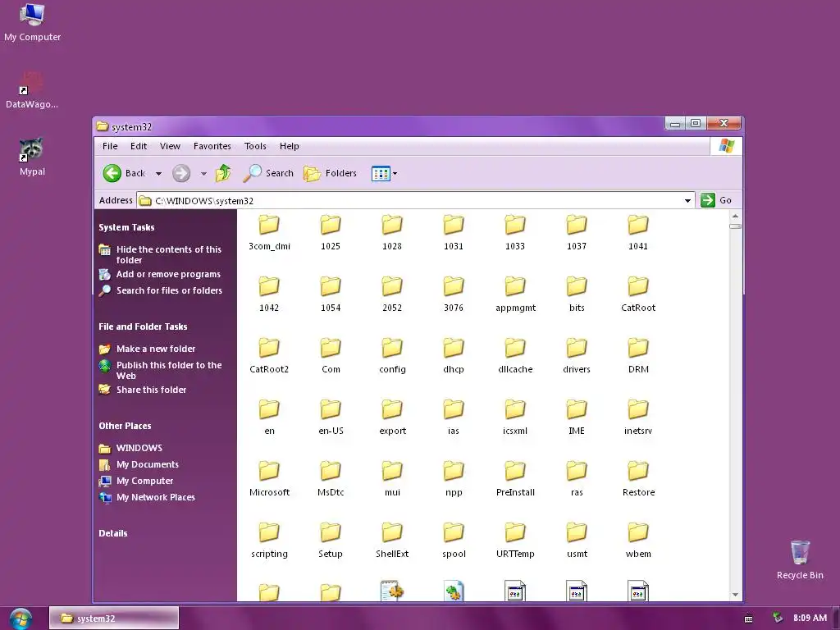The width and height of the screenshot is (840, 630).
Task: Open My Computer desktop icon
Action: click(32, 22)
